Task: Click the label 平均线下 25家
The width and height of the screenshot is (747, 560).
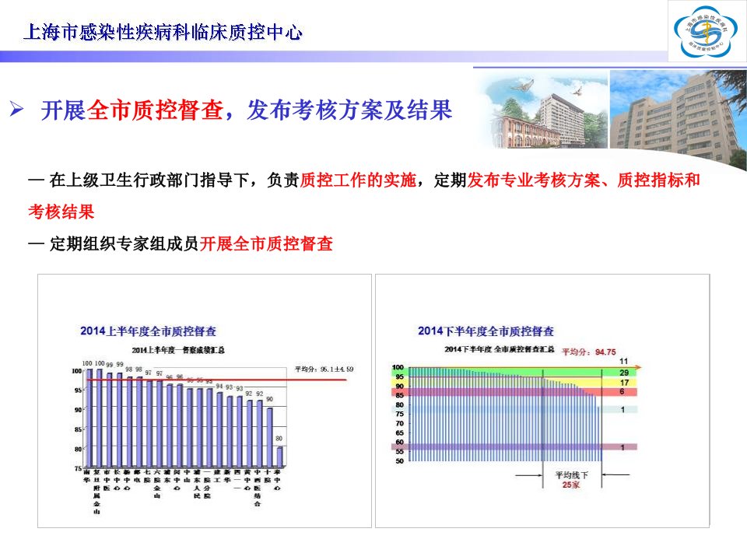Action: (571, 480)
